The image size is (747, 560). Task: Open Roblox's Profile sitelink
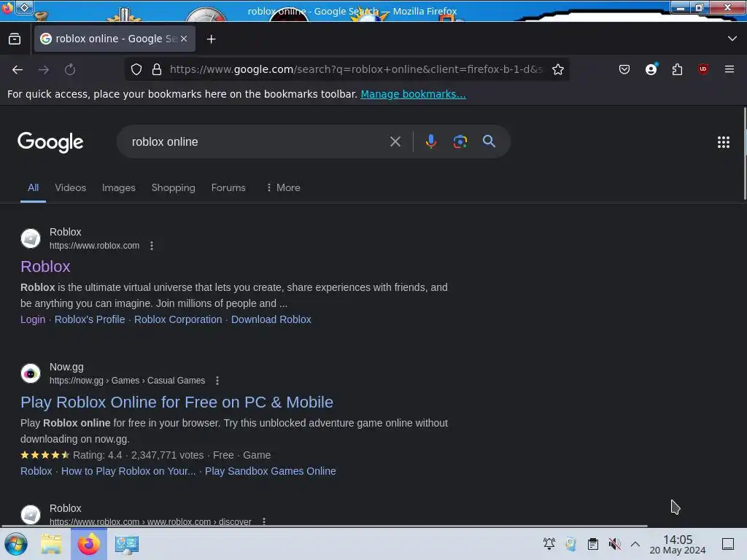tap(90, 319)
